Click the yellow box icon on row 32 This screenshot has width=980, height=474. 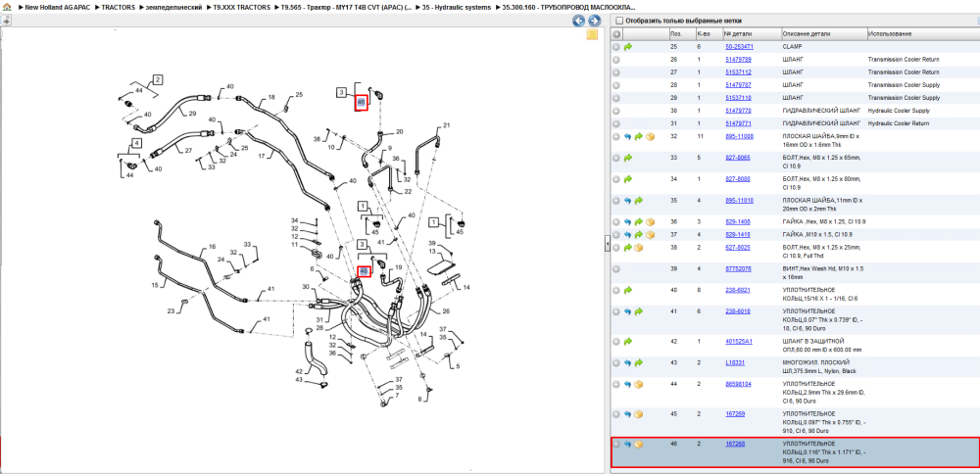tap(650, 136)
